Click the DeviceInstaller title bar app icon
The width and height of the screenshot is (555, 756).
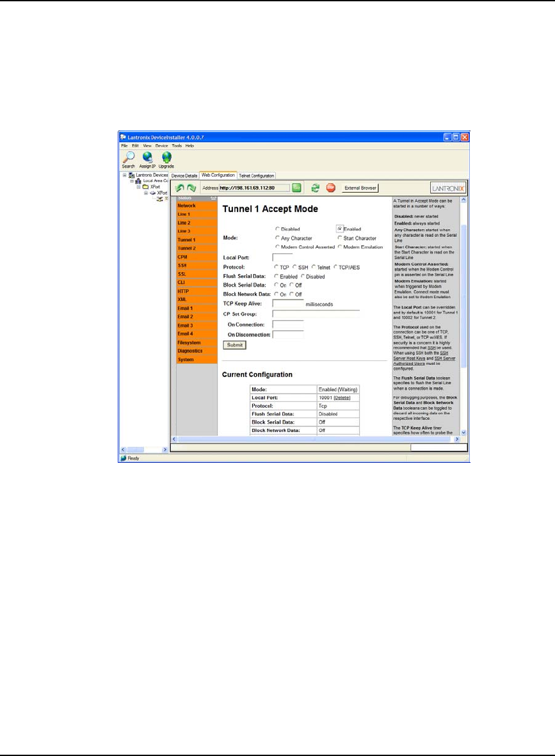124,138
